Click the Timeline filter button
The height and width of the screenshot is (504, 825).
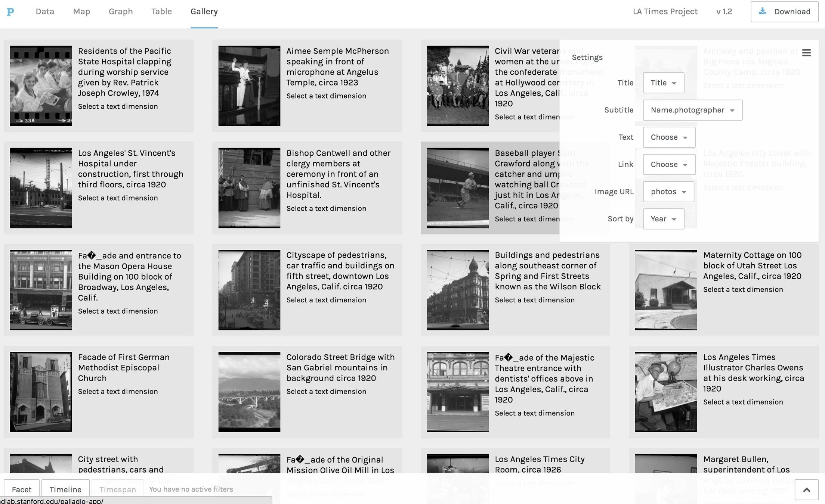65,489
